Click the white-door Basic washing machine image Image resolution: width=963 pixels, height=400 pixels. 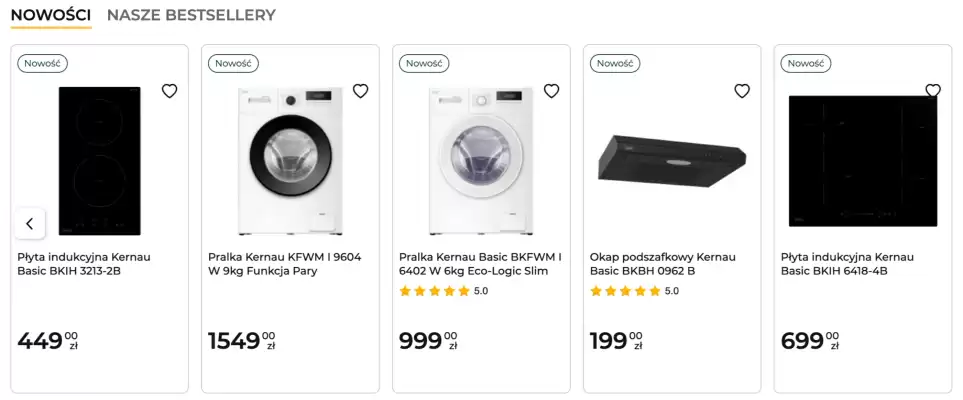point(481,160)
